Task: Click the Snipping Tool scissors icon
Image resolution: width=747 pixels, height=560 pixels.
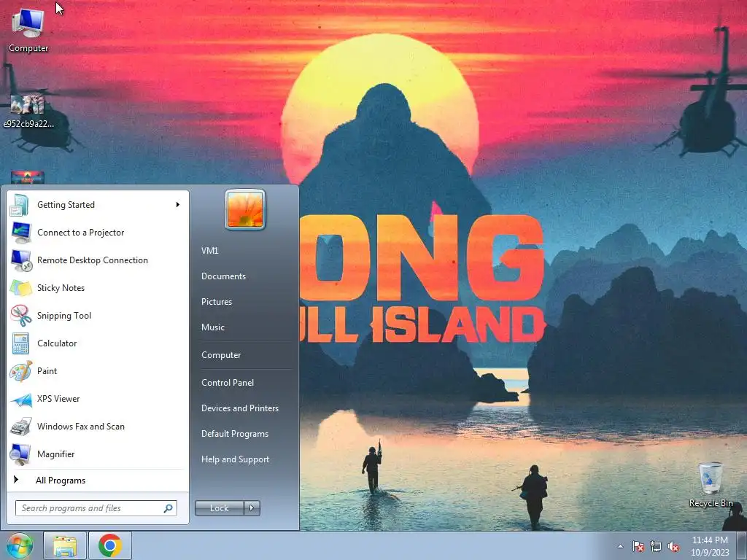Action: coord(20,315)
